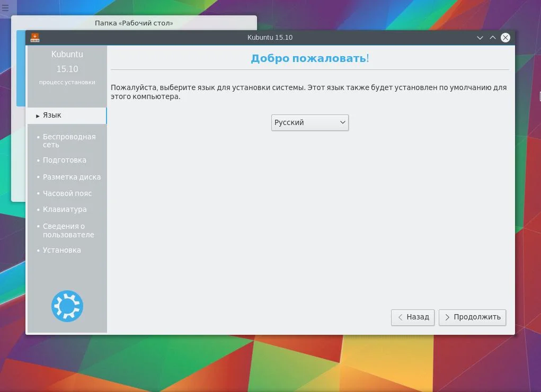The width and height of the screenshot is (541, 392).
Task: Click the right chevron on Продолжить
Action: point(447,317)
